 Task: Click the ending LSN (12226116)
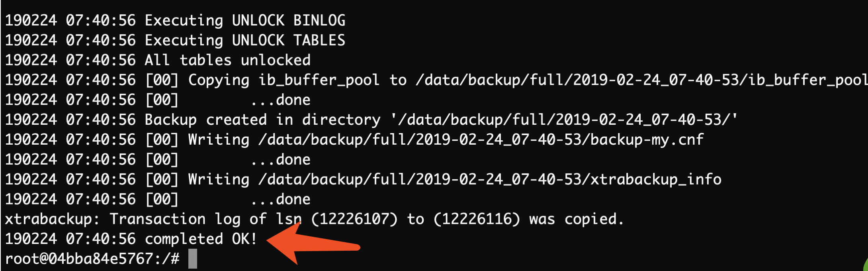click(477, 219)
